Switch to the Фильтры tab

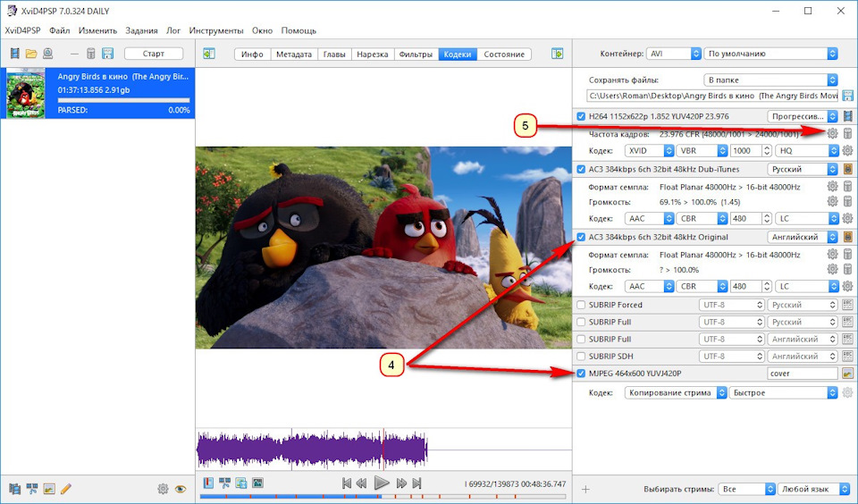pyautogui.click(x=416, y=54)
